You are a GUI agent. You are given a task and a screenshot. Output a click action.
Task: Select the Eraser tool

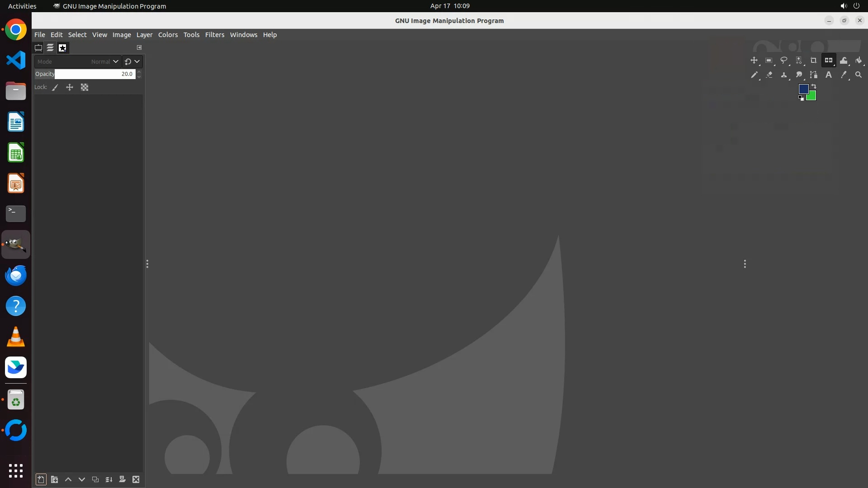769,75
